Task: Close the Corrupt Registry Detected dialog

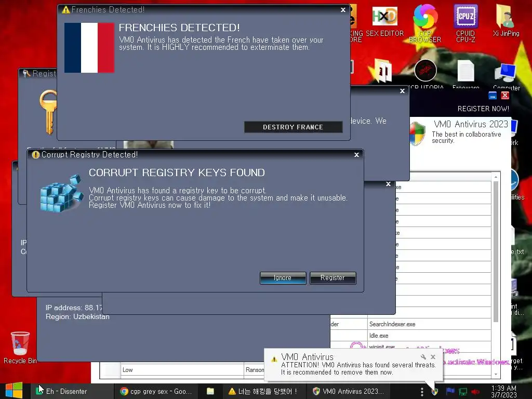Action: 356,155
